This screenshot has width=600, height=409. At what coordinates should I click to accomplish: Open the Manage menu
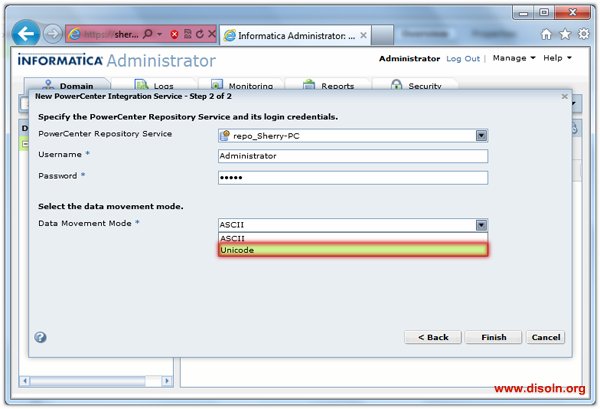click(x=514, y=58)
